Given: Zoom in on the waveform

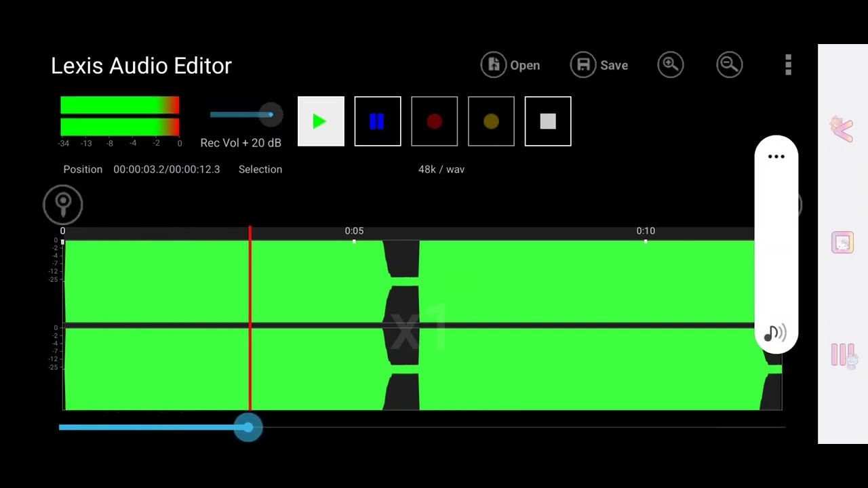Looking at the screenshot, I should (671, 65).
